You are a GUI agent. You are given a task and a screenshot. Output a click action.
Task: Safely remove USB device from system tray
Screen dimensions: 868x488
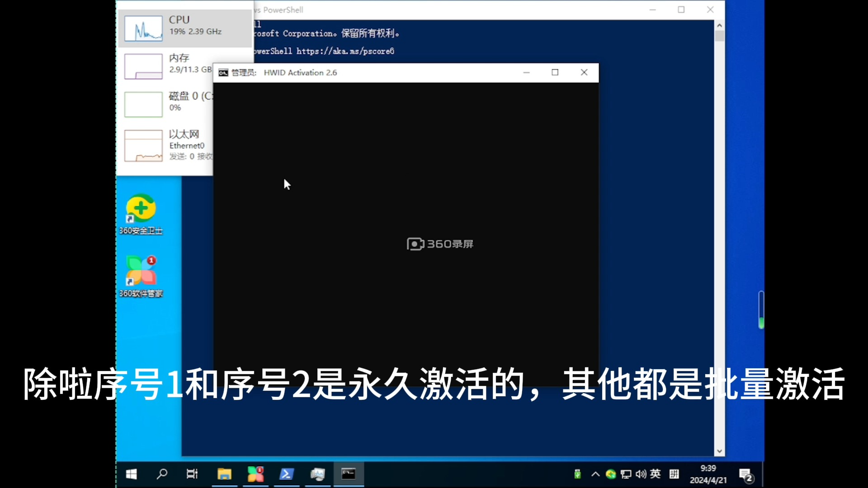(577, 474)
